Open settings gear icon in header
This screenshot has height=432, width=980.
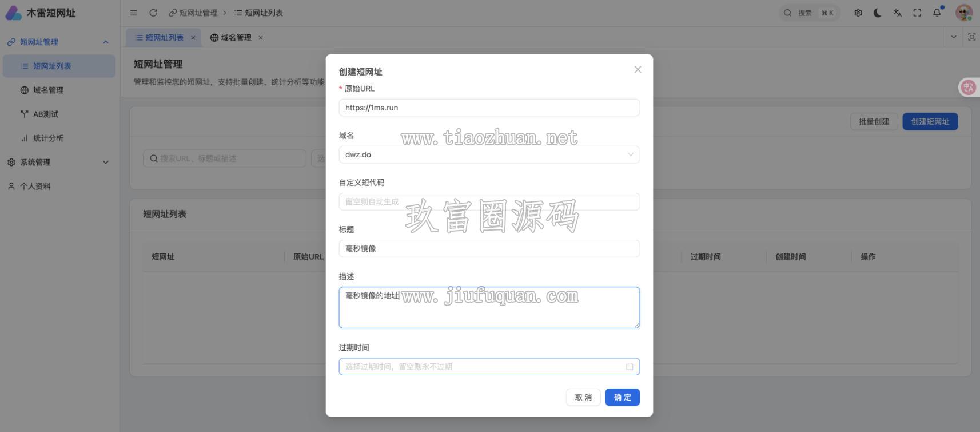[858, 13]
